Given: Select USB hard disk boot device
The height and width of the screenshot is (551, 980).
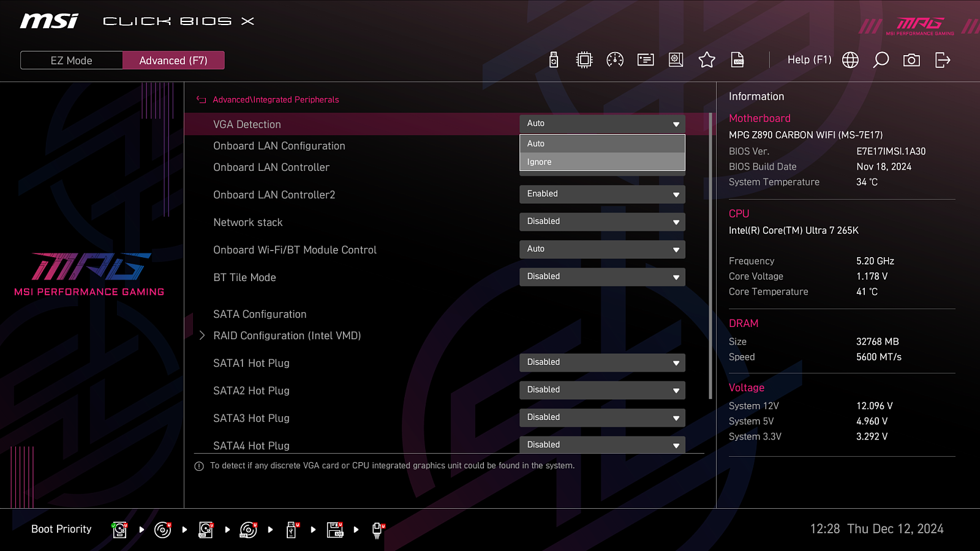Looking at the screenshot, I should [206, 530].
